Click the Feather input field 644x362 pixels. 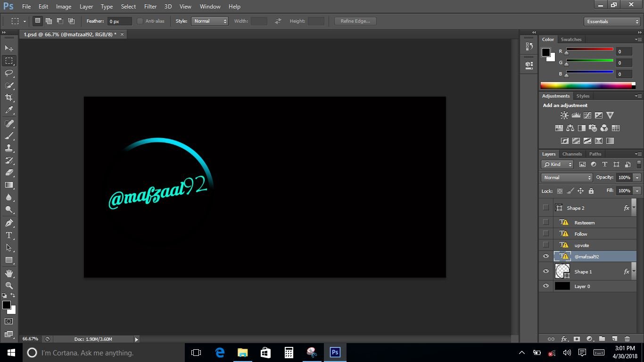tap(119, 21)
